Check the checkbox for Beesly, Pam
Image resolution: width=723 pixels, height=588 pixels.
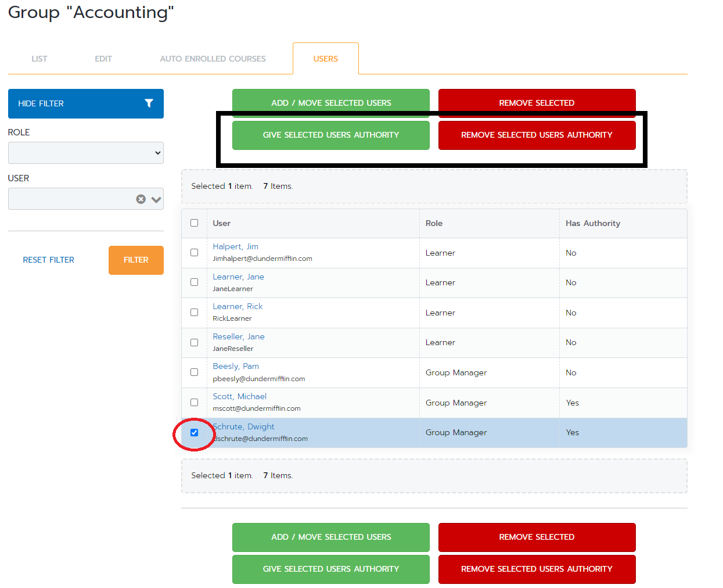(x=194, y=372)
